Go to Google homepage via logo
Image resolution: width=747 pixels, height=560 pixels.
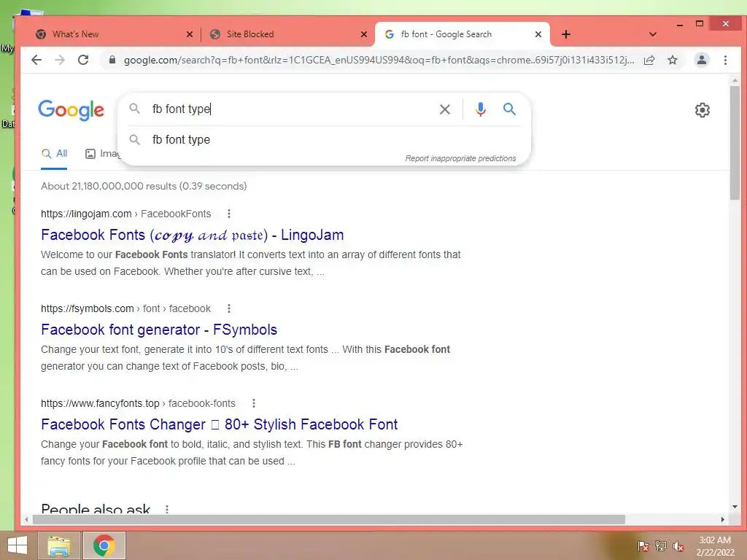tap(71, 110)
